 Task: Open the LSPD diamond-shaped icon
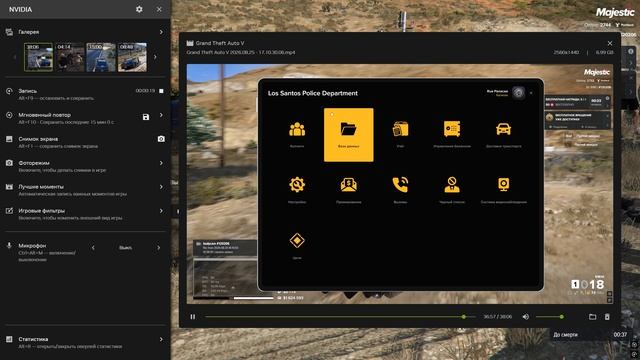pos(297,240)
